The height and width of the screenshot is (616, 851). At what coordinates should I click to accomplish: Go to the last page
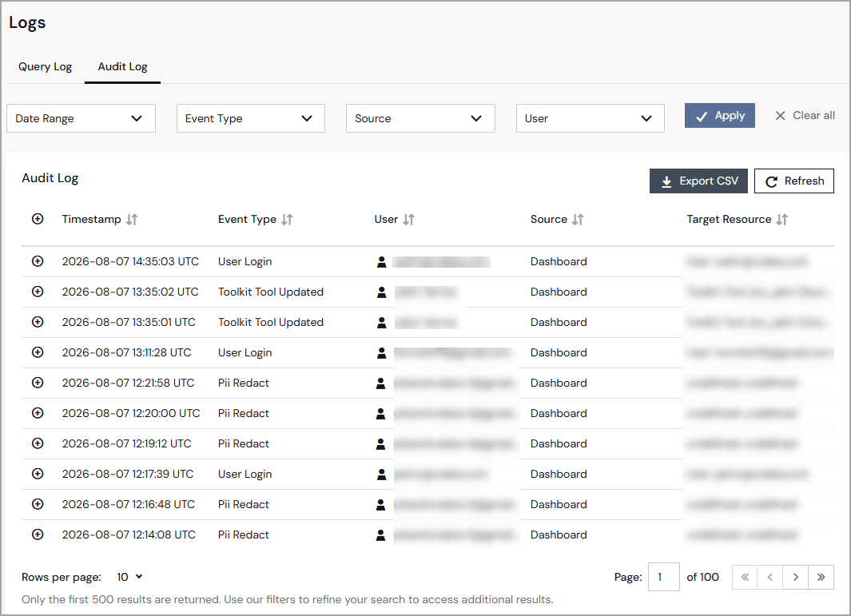(x=821, y=577)
